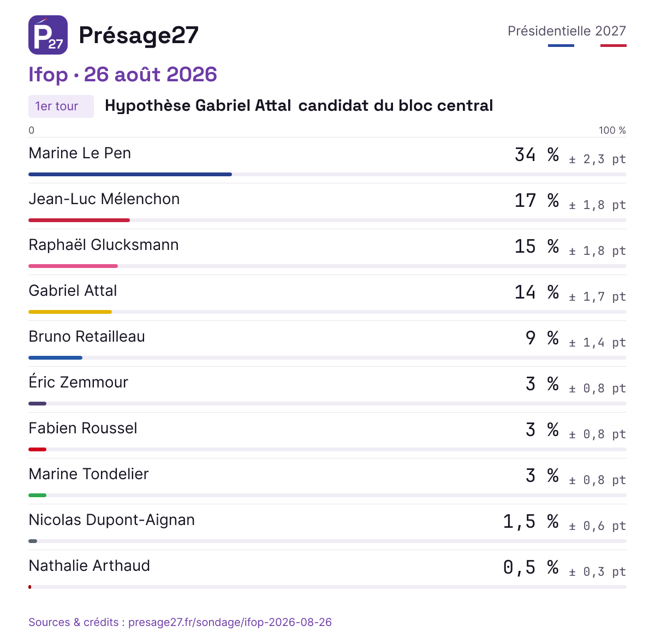This screenshot has height=644, width=655.
Task: Select the Nicolas Dupont-Aignan candidate name
Action: pyautogui.click(x=111, y=520)
